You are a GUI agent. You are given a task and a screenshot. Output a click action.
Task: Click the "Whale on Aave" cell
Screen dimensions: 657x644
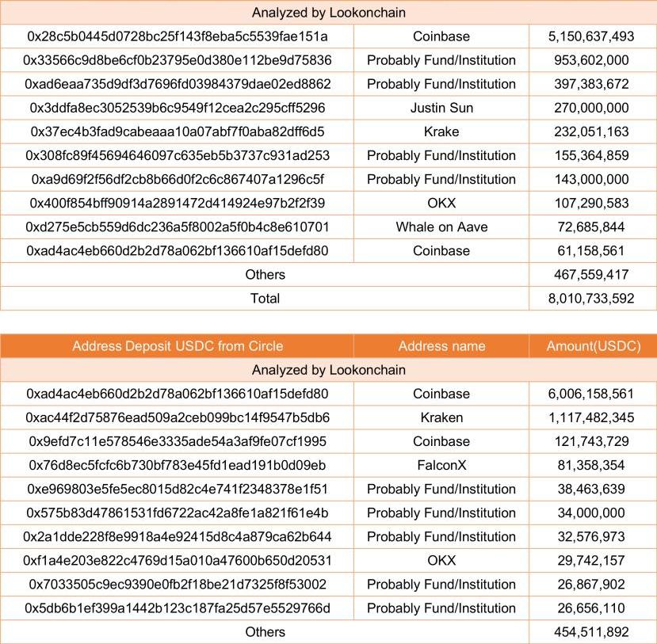pos(441,227)
